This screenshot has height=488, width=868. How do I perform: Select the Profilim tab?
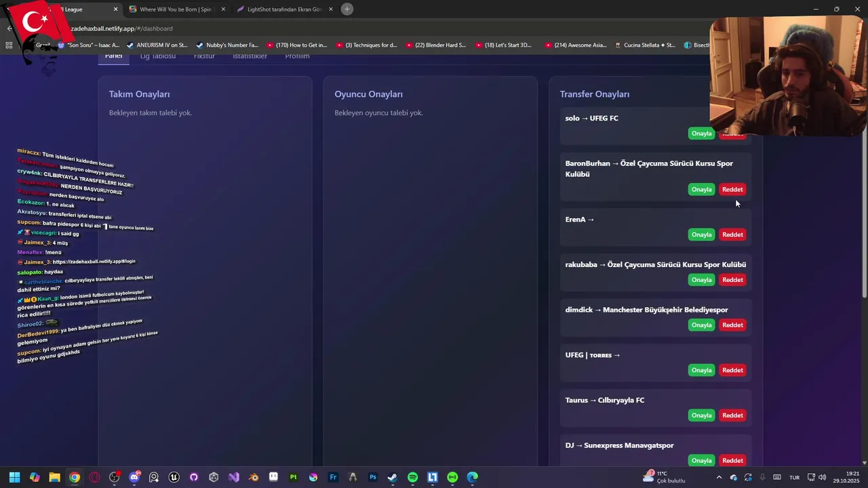297,56
